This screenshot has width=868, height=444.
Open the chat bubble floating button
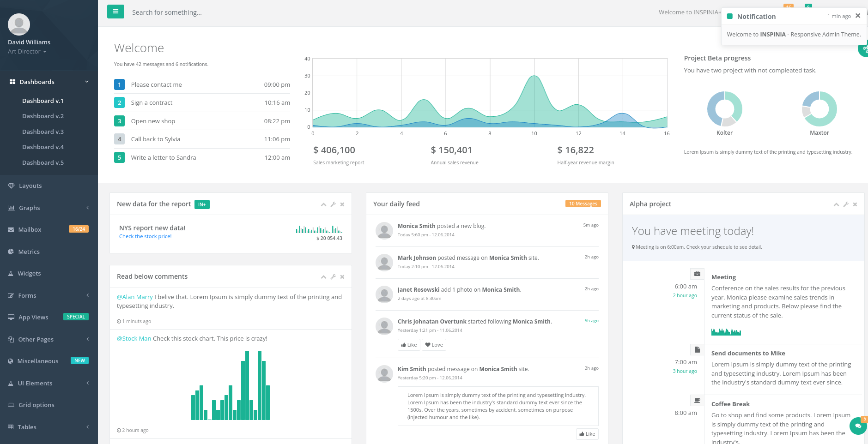[858, 426]
